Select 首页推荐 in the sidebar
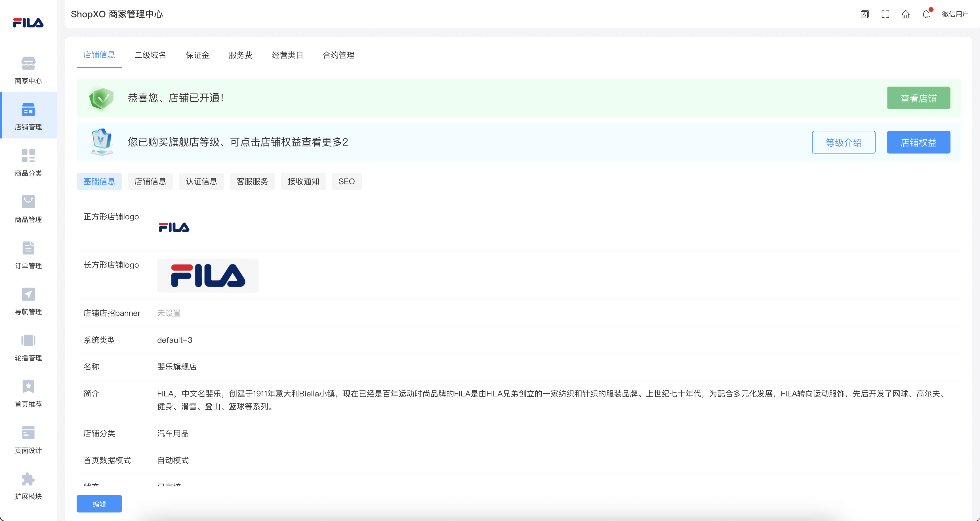Viewport: 980px width, 521px height. pyautogui.click(x=28, y=394)
